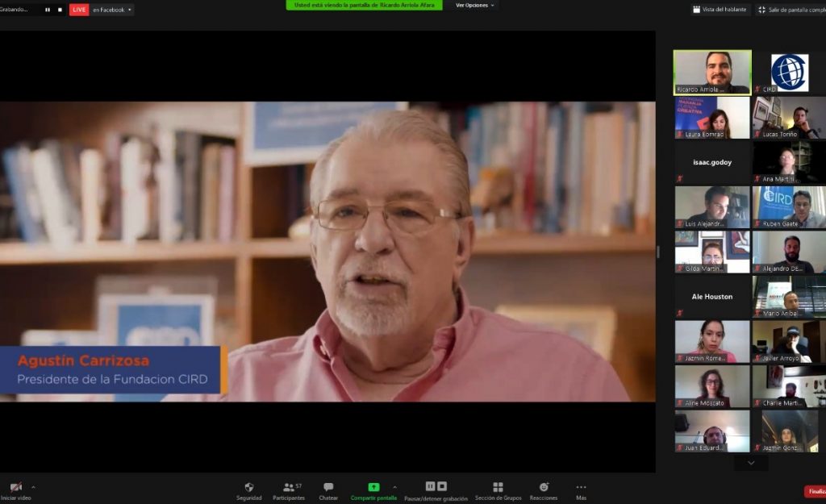Stop recording in bottom toolbar
Screen dimensions: 826x504
[x=442, y=486]
